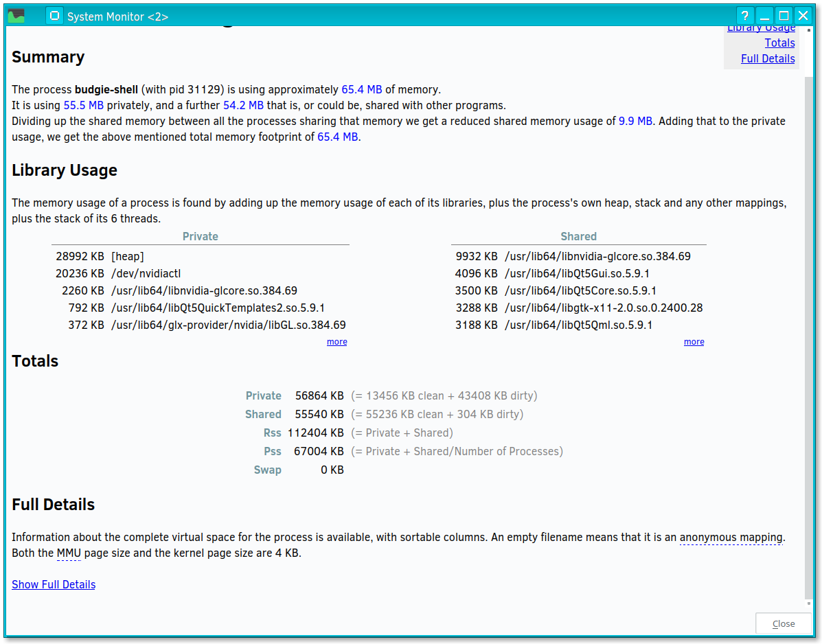This screenshot has height=644, width=822.
Task: Click the anonymous mapping underlined term
Action: pos(731,537)
